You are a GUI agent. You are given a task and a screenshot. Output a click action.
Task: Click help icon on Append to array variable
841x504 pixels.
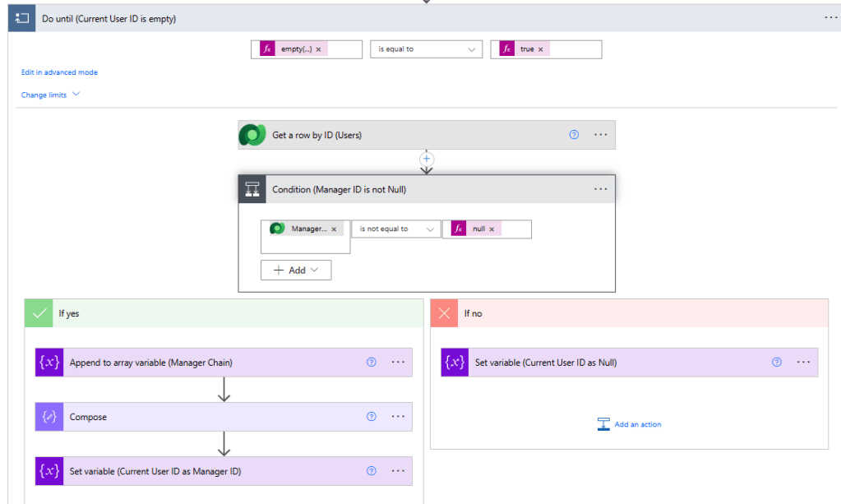[x=372, y=362]
